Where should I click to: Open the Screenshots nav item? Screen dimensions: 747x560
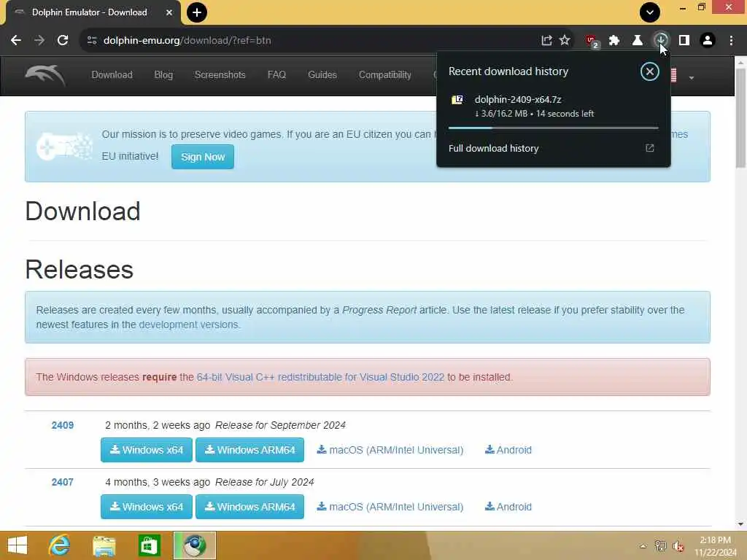220,75
